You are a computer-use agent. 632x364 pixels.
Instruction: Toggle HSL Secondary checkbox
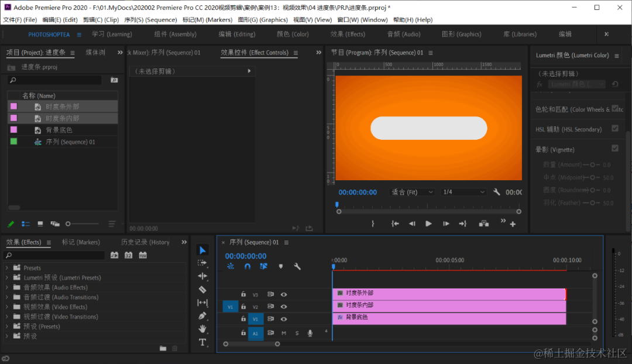[x=615, y=129]
